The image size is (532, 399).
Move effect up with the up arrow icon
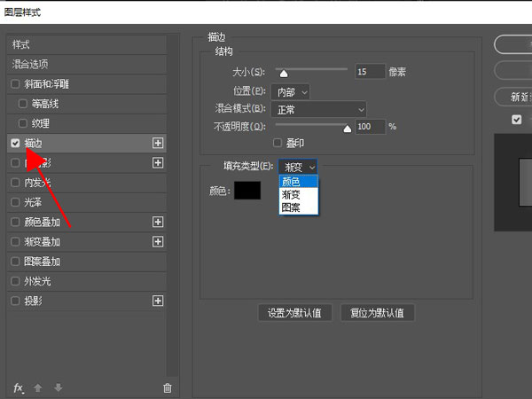(37, 387)
